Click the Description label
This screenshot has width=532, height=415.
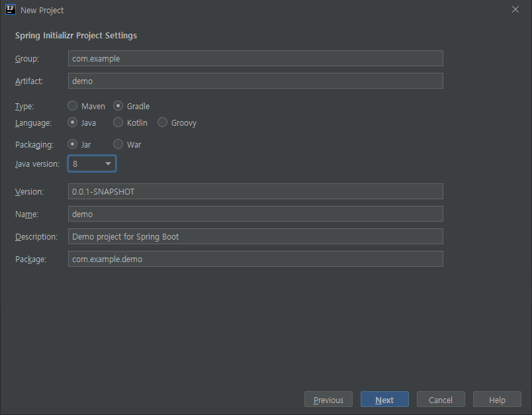[36, 237]
